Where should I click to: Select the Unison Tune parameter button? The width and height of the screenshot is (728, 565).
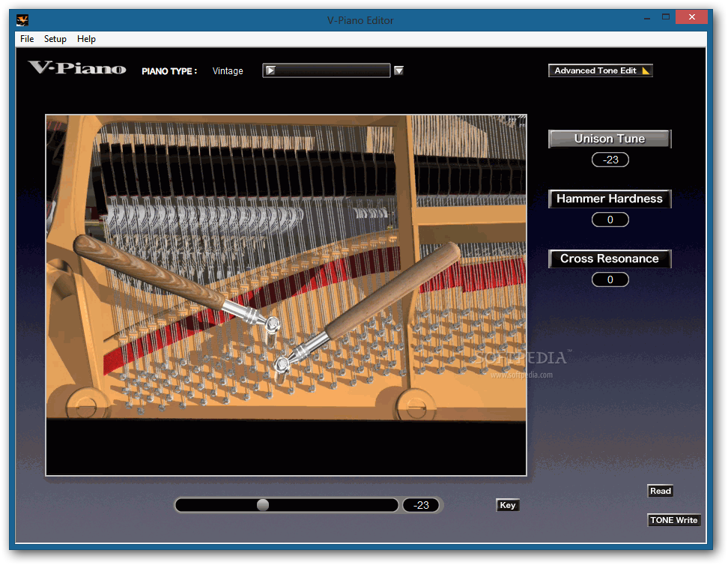[610, 139]
